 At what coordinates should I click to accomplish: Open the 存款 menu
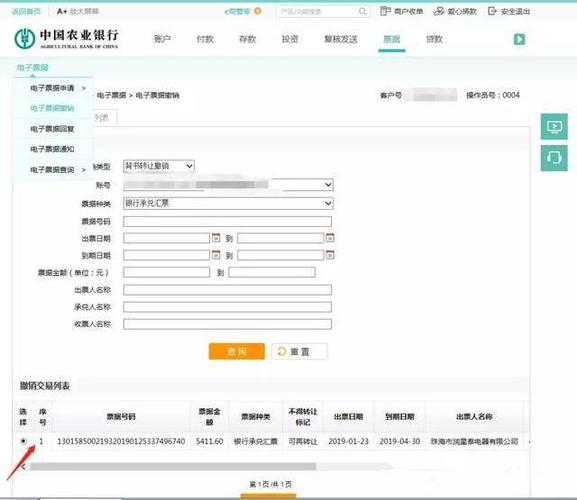(247, 39)
